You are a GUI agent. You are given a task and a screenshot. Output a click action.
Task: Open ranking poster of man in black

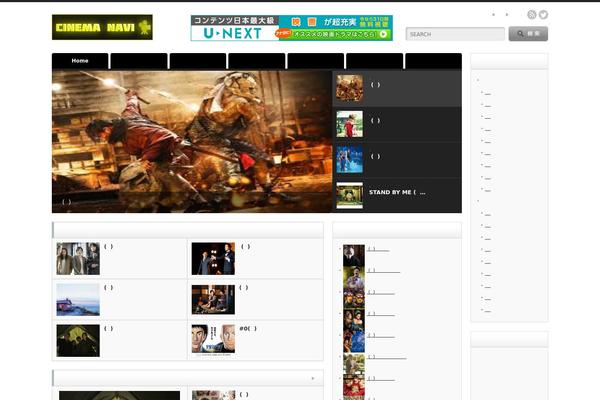[354, 256]
